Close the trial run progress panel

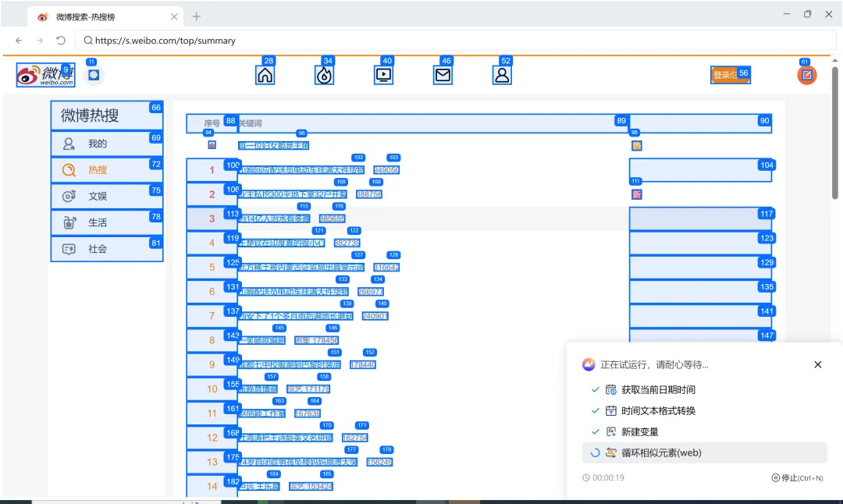pyautogui.click(x=818, y=364)
